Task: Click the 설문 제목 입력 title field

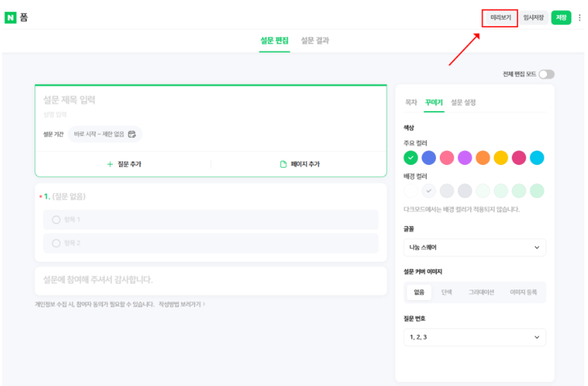Action: point(210,100)
